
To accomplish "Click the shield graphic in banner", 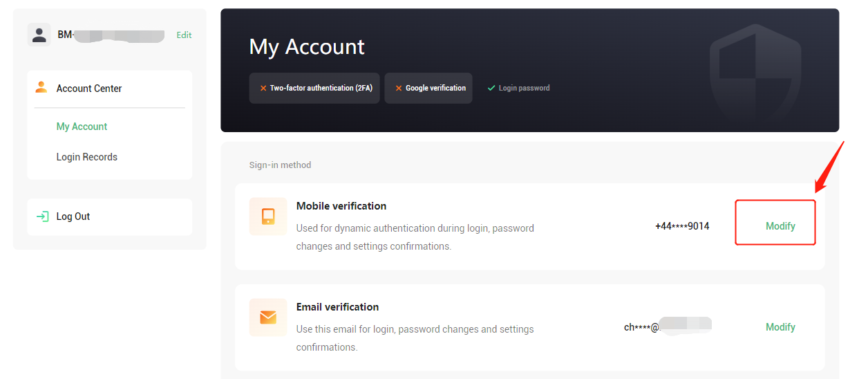I will point(757,77).
